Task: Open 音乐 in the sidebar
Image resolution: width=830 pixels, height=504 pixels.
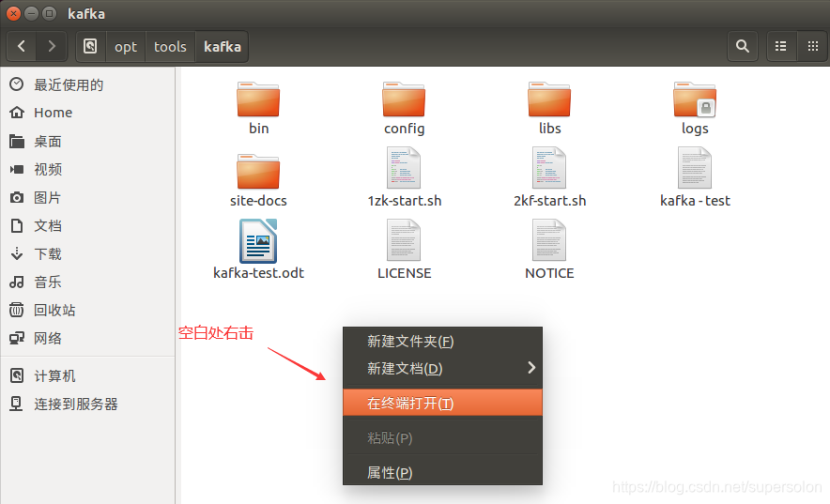Action: pos(87,282)
